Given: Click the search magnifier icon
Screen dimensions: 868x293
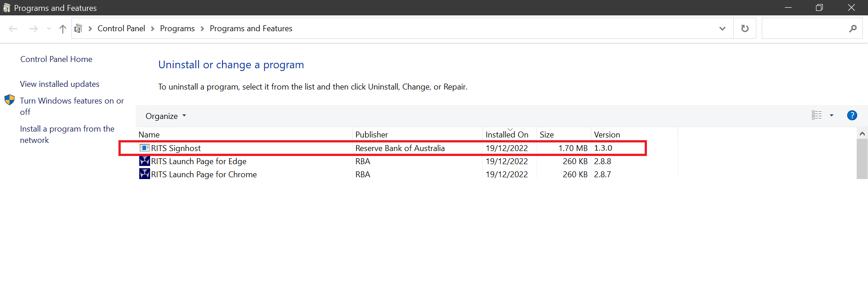Looking at the screenshot, I should tap(853, 28).
